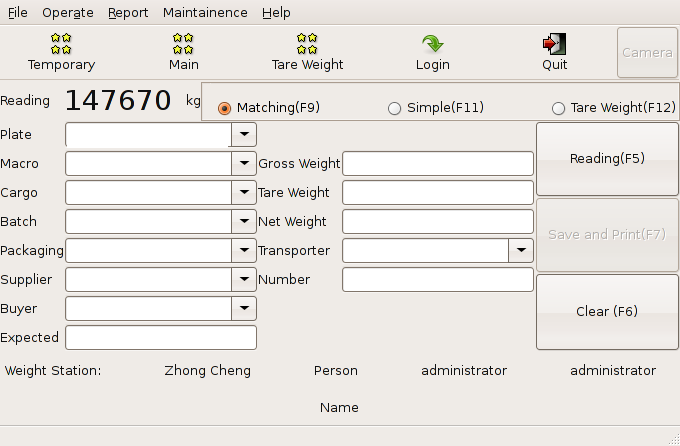Click the green Login arrow icon
680x446 pixels.
432,44
